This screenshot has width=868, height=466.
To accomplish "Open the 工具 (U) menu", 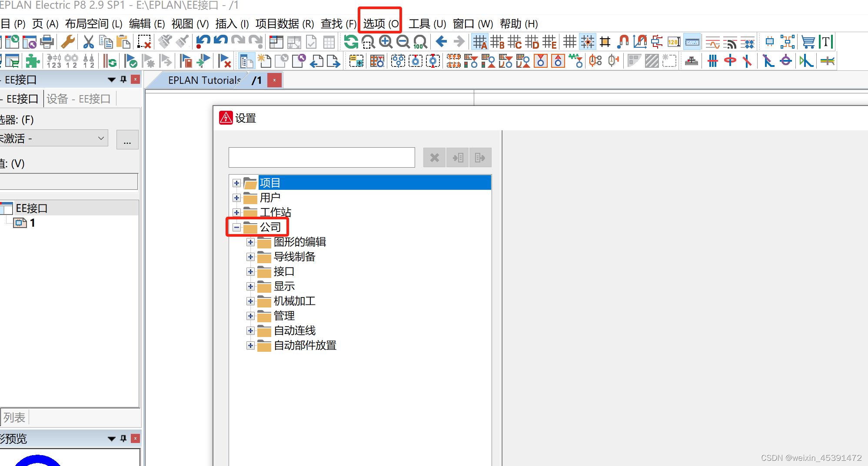I will (x=427, y=24).
